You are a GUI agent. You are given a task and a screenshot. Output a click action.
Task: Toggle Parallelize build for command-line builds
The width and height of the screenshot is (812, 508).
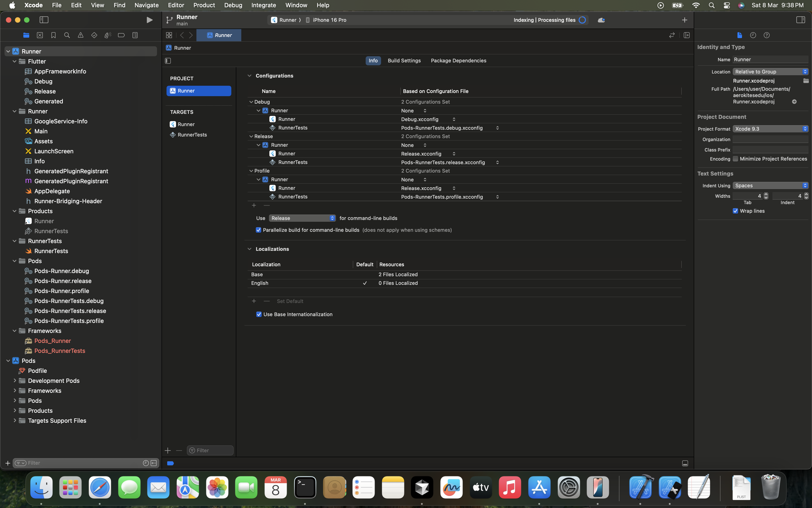258,230
